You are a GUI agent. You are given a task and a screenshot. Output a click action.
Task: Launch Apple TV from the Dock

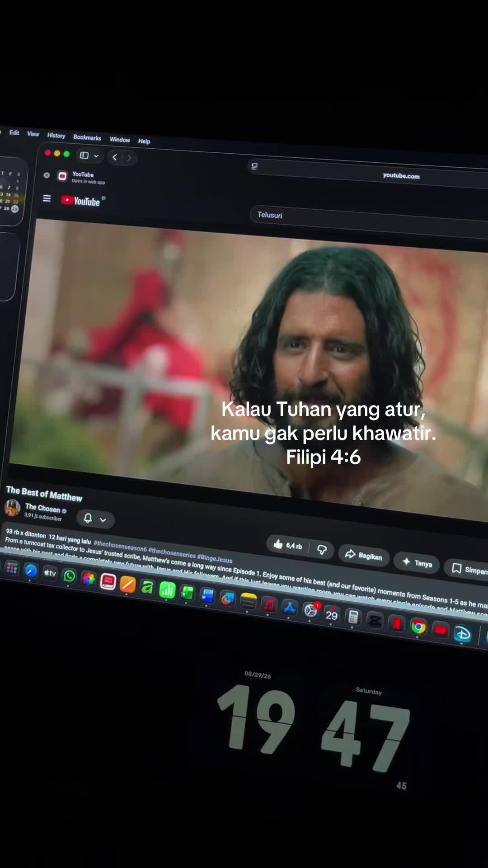tap(50, 573)
